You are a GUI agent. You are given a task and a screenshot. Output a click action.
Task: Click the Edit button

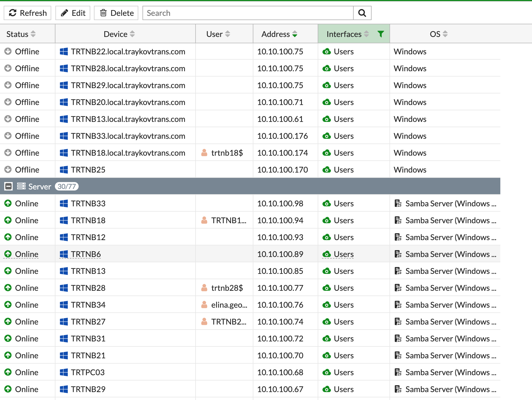pyautogui.click(x=73, y=13)
